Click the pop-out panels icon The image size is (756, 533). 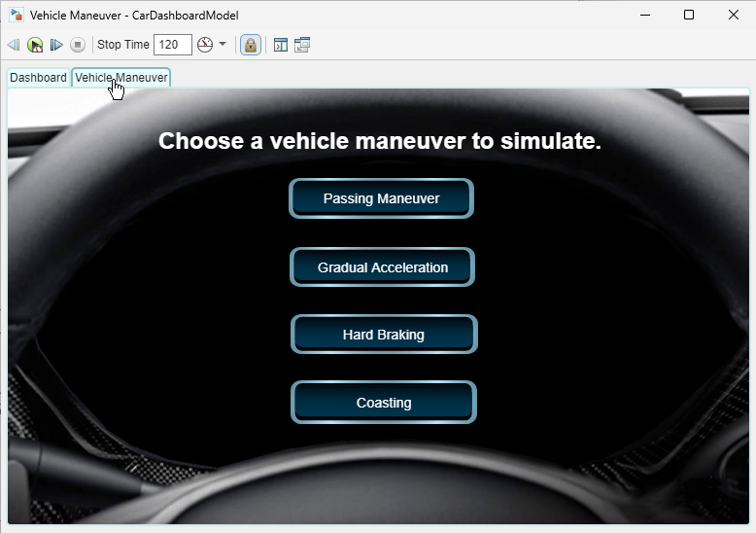(x=302, y=45)
